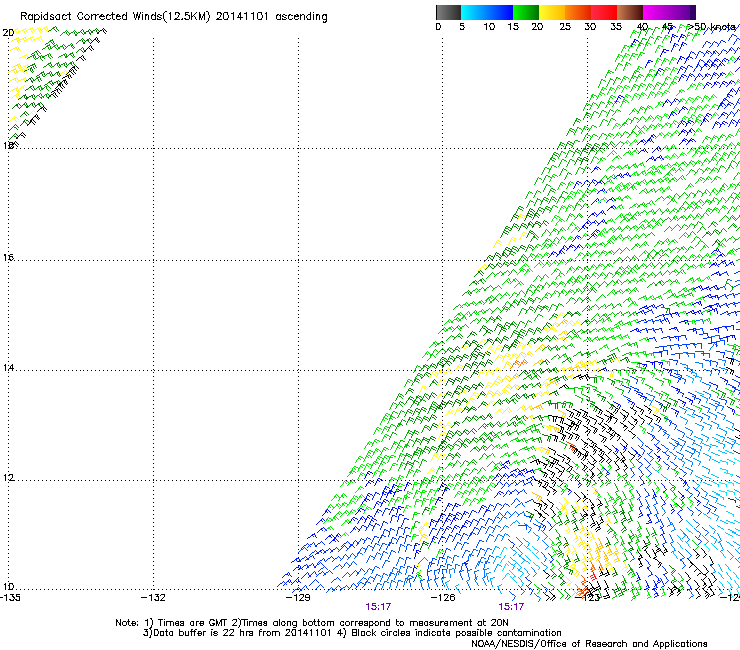Click the 'Note: 1) Times are GMT' text
The image size is (740, 650).
(x=172, y=623)
